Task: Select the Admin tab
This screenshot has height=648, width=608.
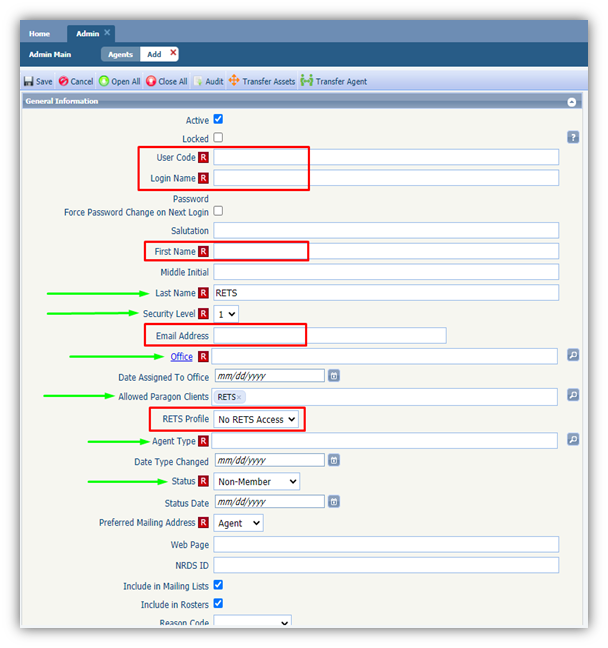Action: pyautogui.click(x=87, y=34)
